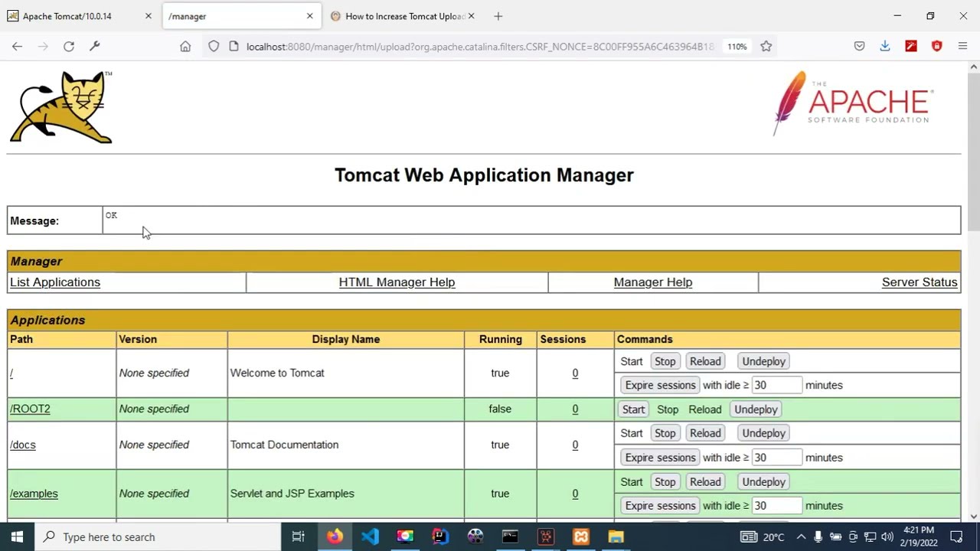This screenshot has height=551, width=980.
Task: Show hidden system tray icons
Action: [x=801, y=537]
